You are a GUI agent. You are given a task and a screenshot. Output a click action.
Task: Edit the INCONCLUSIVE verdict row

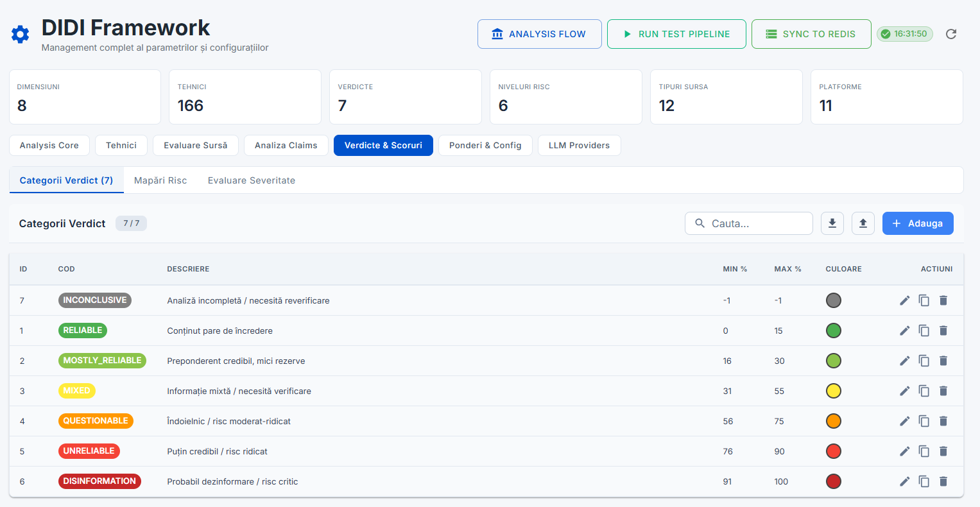(x=905, y=300)
